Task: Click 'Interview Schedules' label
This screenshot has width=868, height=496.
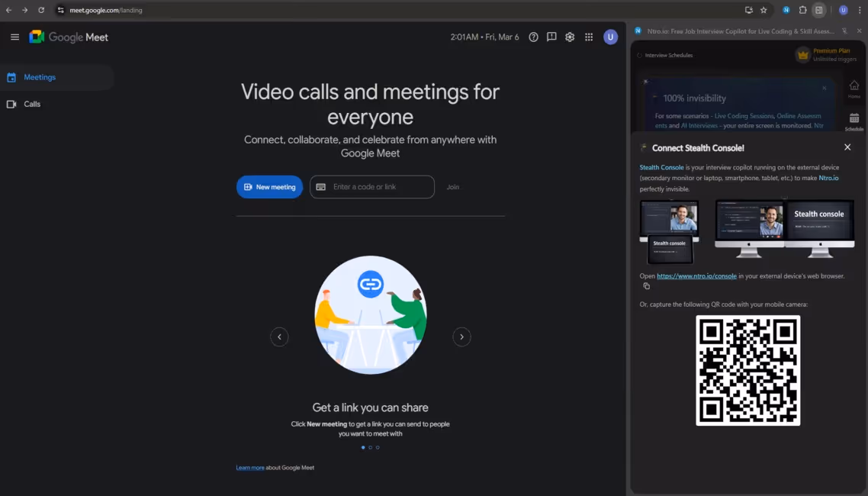Action: point(669,56)
